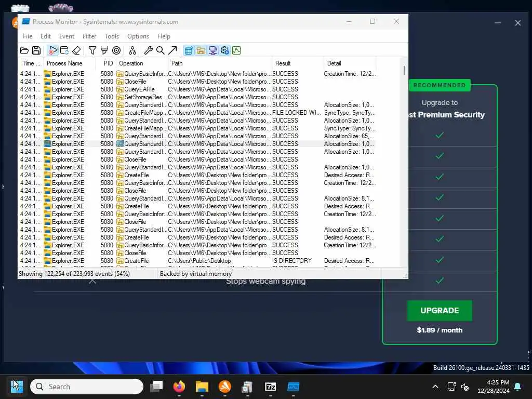Screen dimensions: 532x399
Task: Open the Filter dialog via the funnel icon
Action: point(92,50)
